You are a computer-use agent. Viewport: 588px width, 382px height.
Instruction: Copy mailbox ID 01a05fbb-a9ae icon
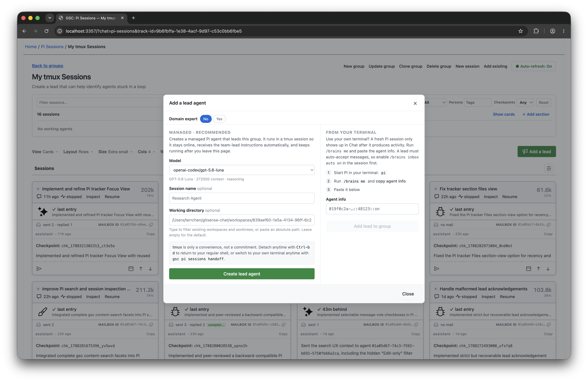coord(151,225)
